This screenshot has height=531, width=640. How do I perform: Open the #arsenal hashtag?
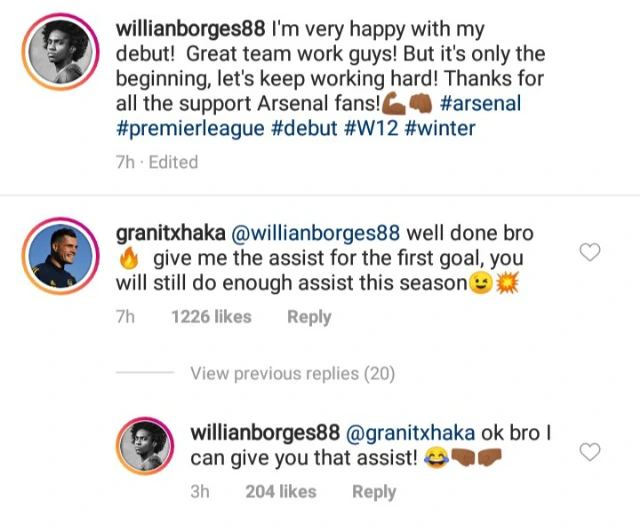[478, 104]
